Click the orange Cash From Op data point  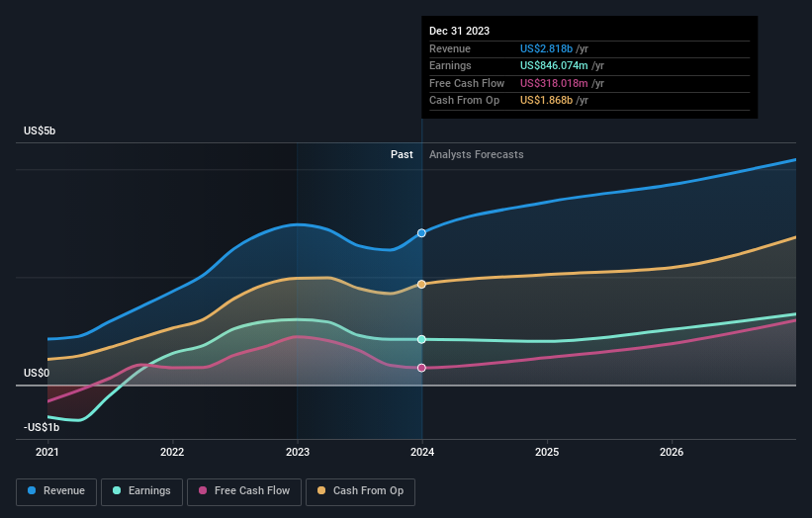tap(421, 284)
